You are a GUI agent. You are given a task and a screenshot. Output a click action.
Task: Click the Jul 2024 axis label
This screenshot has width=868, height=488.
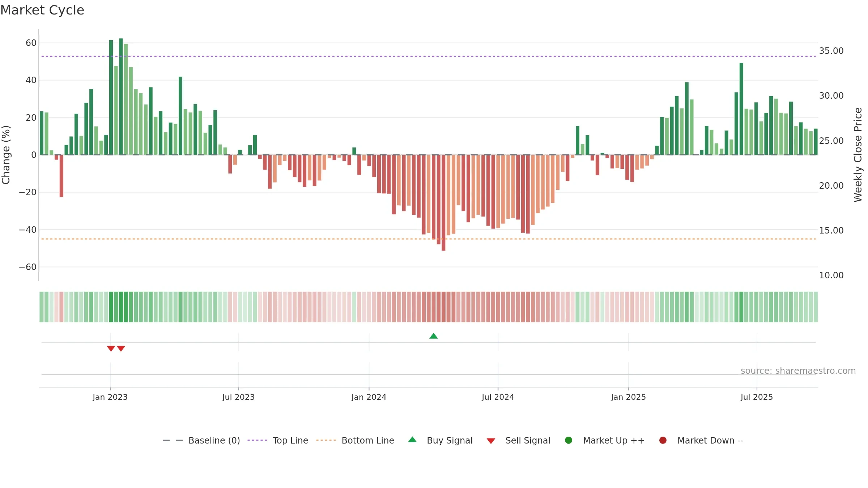pyautogui.click(x=498, y=397)
